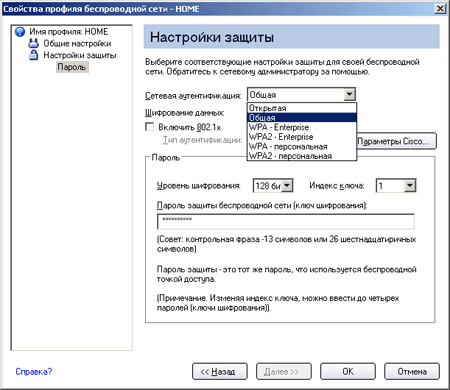Image resolution: width=450 pixels, height=390 pixels.
Task: Click the globe icon beside profile name HOME
Action: [20, 32]
